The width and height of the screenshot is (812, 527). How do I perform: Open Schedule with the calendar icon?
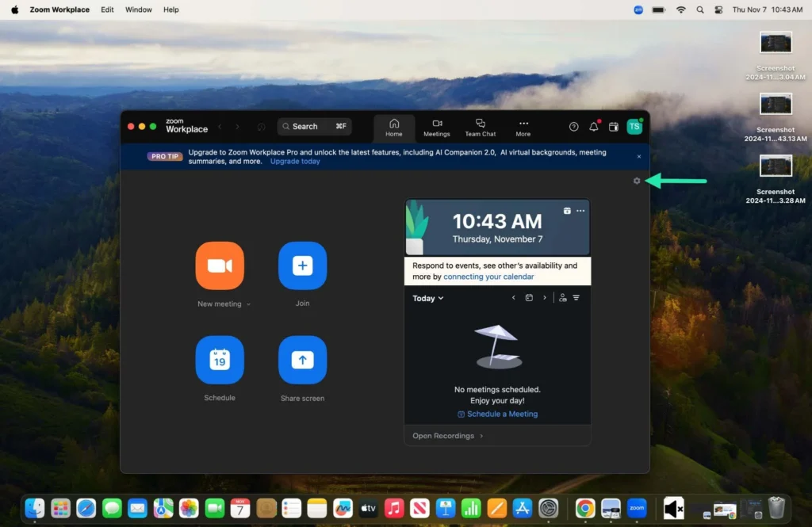(220, 359)
